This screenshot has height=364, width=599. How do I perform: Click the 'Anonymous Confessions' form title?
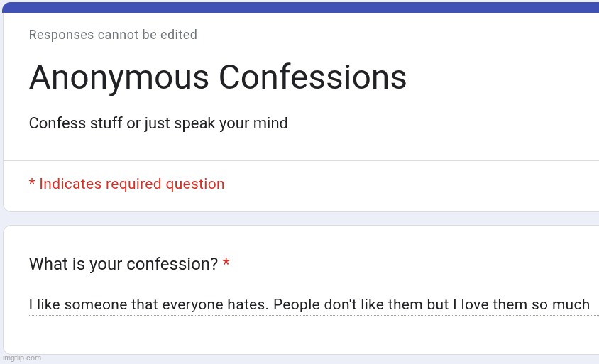tap(217, 77)
